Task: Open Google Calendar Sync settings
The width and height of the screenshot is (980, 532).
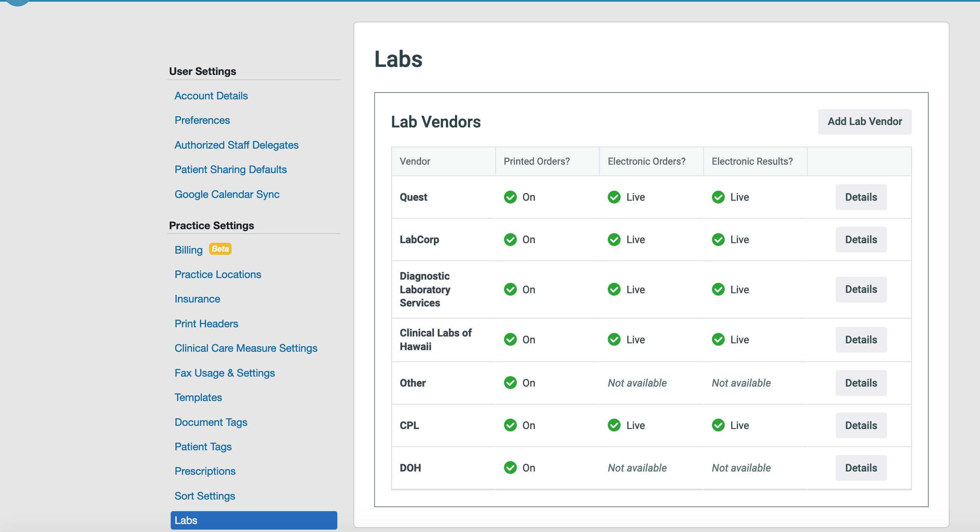Action: tap(227, 194)
